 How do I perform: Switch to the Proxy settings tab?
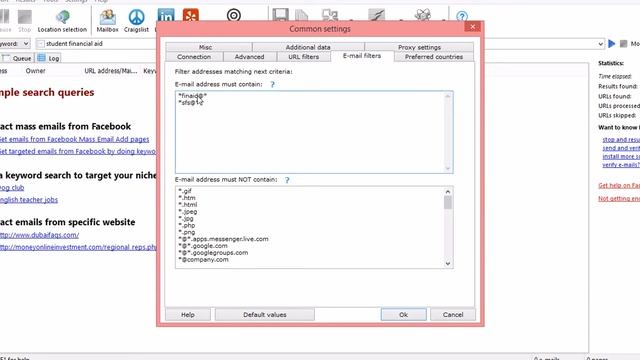419,47
